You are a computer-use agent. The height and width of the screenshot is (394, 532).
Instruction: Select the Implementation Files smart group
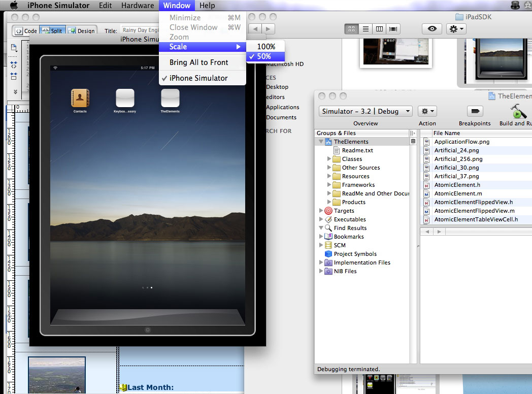click(x=361, y=262)
